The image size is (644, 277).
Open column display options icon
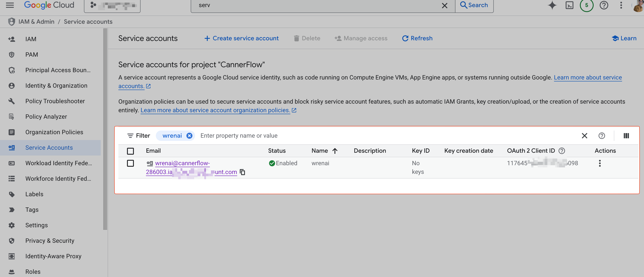click(626, 136)
